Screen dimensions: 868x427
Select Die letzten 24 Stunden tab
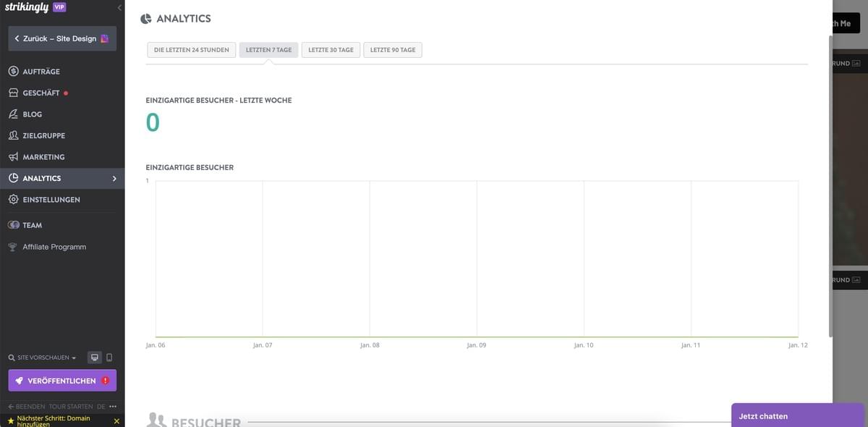(x=192, y=50)
